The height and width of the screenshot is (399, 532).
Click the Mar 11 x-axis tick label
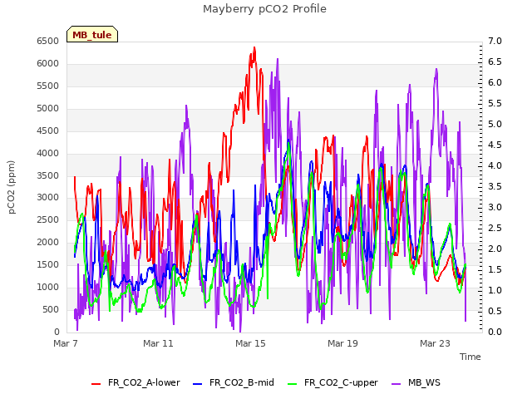pyautogui.click(x=158, y=343)
